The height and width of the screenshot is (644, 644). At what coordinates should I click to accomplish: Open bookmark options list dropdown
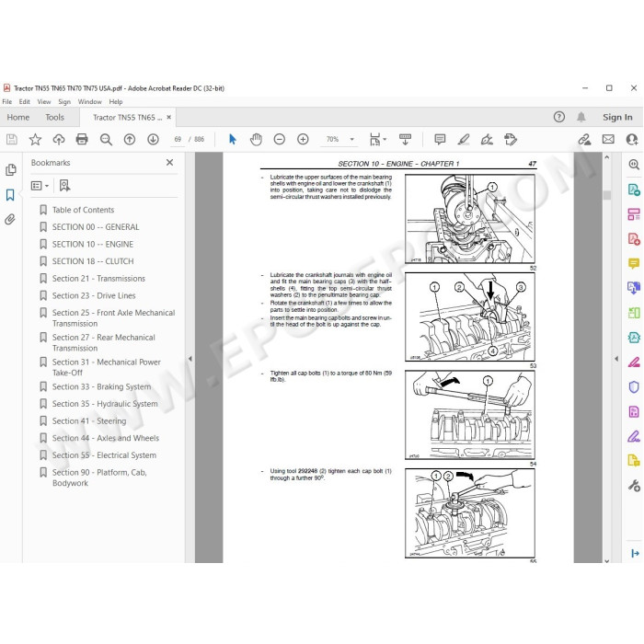pos(40,186)
